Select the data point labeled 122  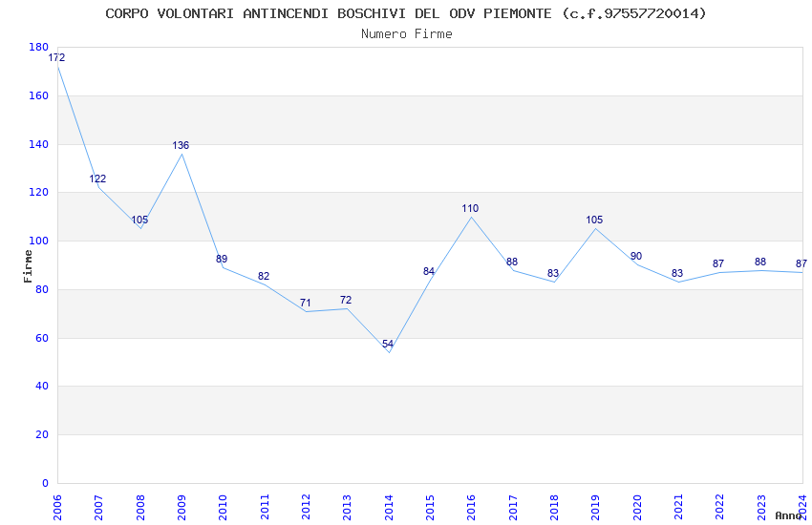tap(97, 178)
